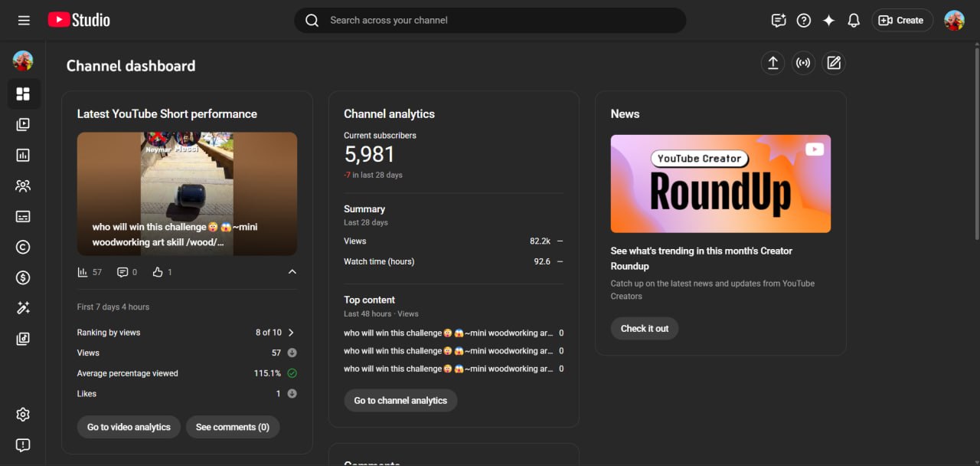Click third top content video title
The height and width of the screenshot is (466, 980).
point(448,369)
